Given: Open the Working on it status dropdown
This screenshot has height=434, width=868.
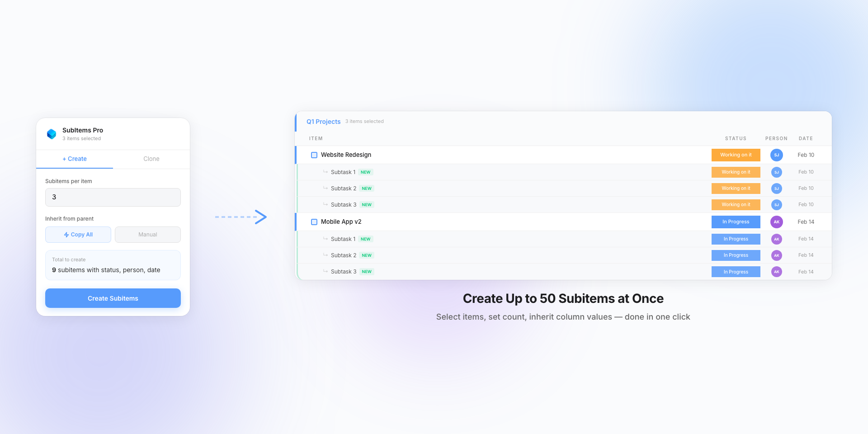Looking at the screenshot, I should [736, 155].
